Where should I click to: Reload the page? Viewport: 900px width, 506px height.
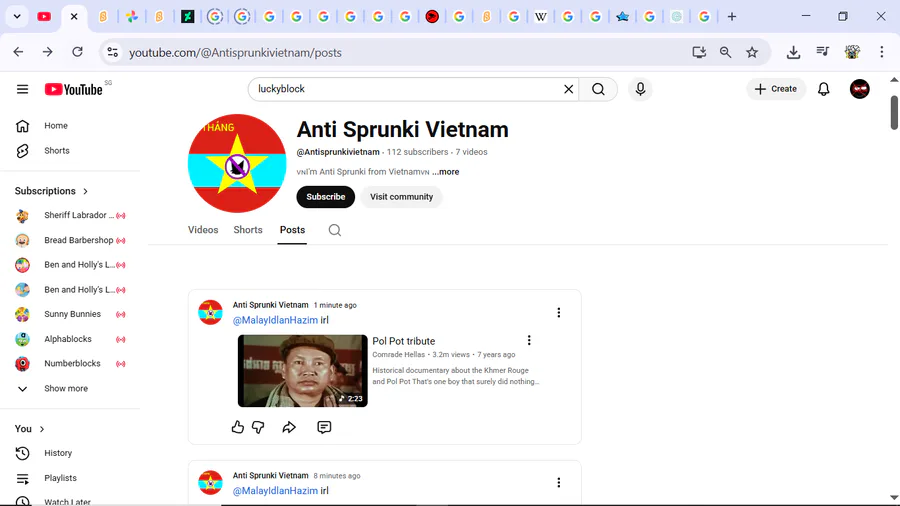[x=77, y=53]
